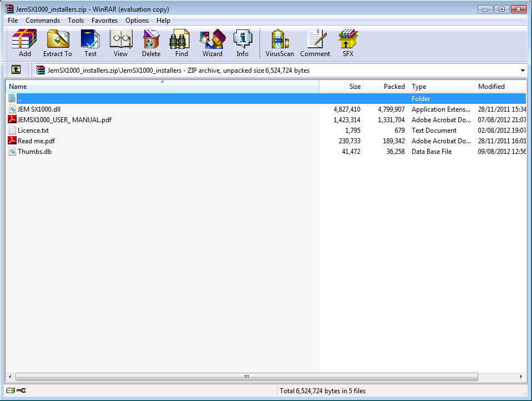
Task: Click the PDF icon of Read me.pdf
Action: pos(12,141)
